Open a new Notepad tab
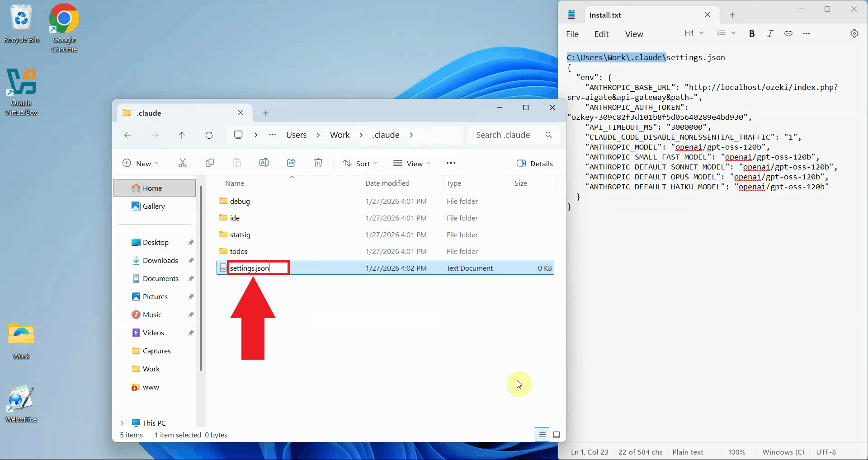Screen dimensions: 868x460 [732, 15]
